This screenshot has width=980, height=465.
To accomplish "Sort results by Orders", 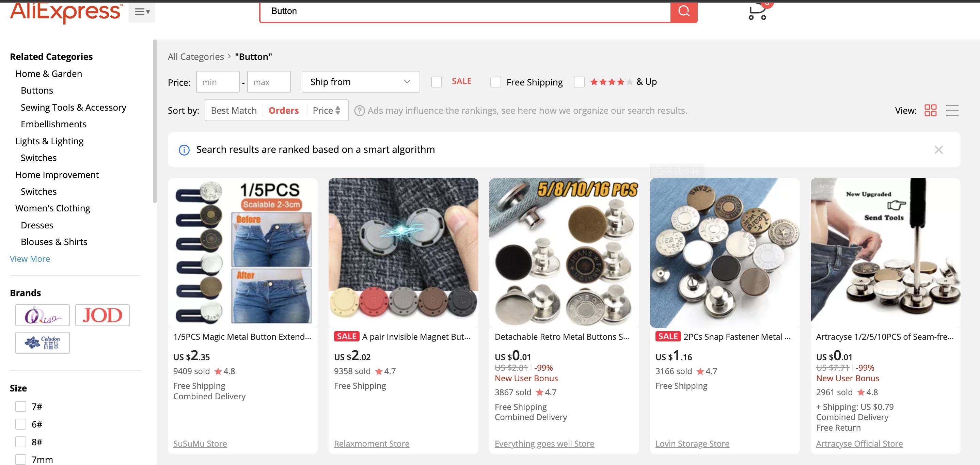I will [283, 111].
